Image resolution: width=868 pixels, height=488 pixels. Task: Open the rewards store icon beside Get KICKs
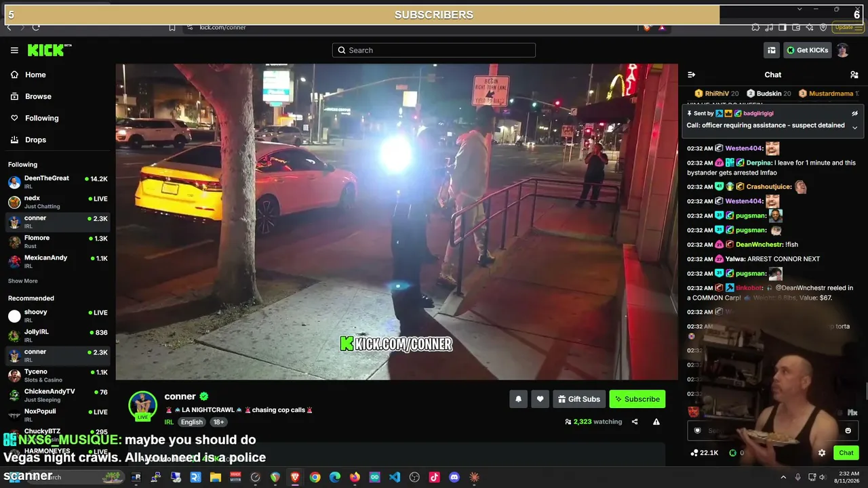(772, 50)
